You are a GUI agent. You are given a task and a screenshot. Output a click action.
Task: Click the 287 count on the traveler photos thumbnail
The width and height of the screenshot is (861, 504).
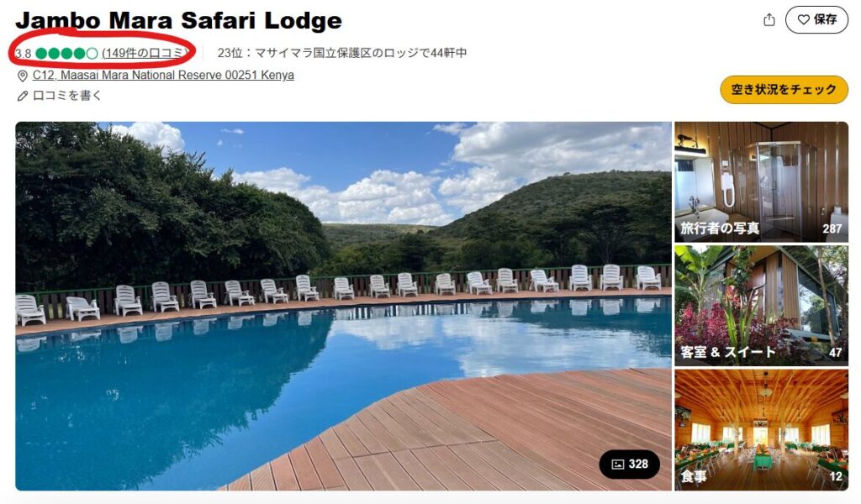click(832, 228)
